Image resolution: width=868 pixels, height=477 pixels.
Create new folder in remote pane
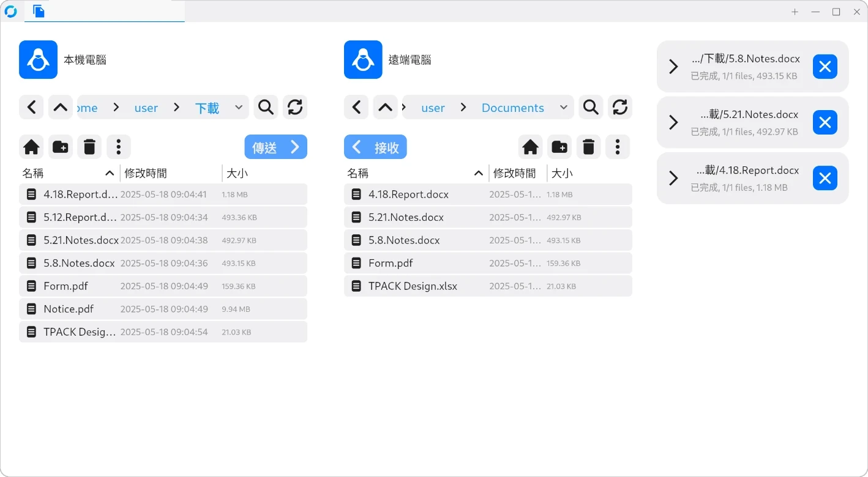click(x=559, y=147)
